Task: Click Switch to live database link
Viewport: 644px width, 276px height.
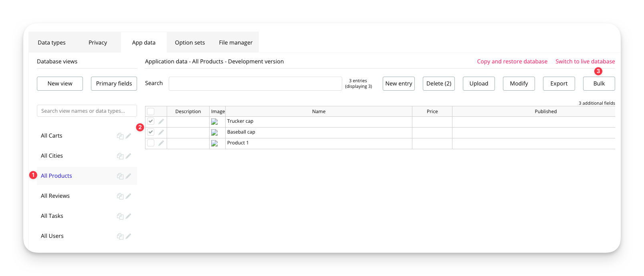Action: (x=585, y=61)
